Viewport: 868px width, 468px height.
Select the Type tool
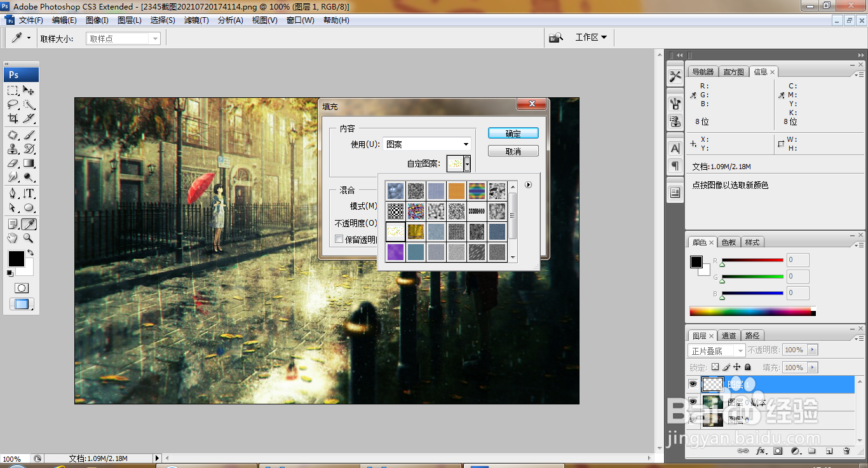(x=29, y=193)
